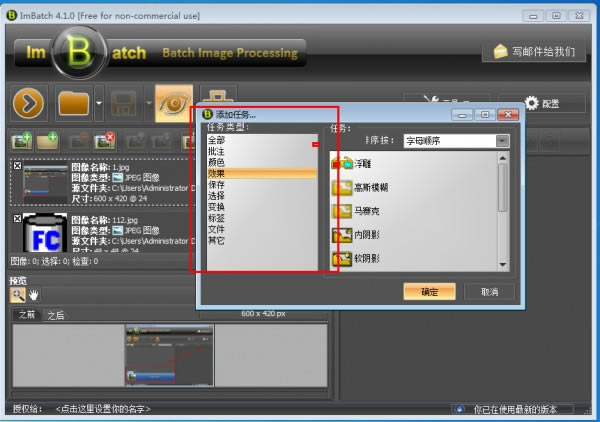Screen dimensions: 600x422
Task: Click the 取消 cancel button
Action: pyautogui.click(x=489, y=291)
